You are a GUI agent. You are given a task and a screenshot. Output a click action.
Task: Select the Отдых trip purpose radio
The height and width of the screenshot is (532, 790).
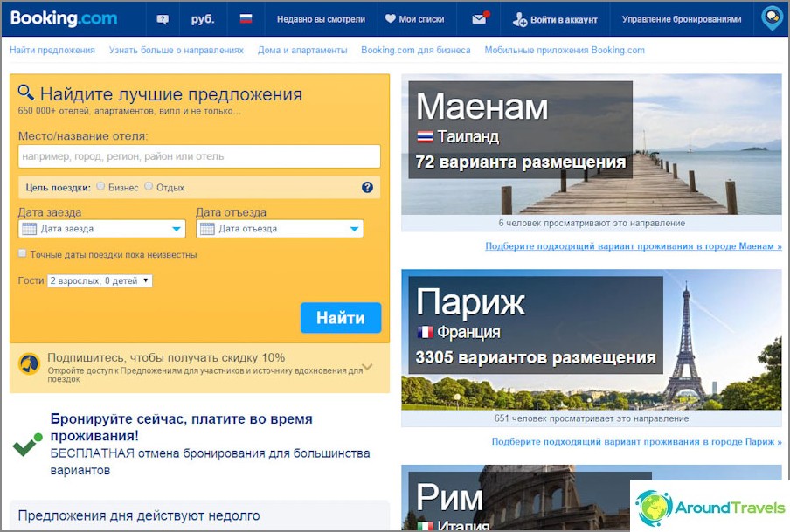149,186
